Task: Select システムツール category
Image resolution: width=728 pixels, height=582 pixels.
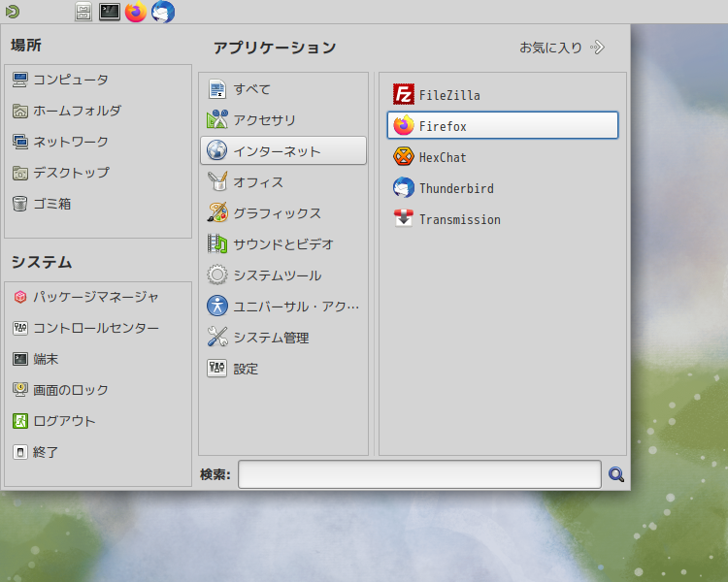Action: pyautogui.click(x=283, y=275)
